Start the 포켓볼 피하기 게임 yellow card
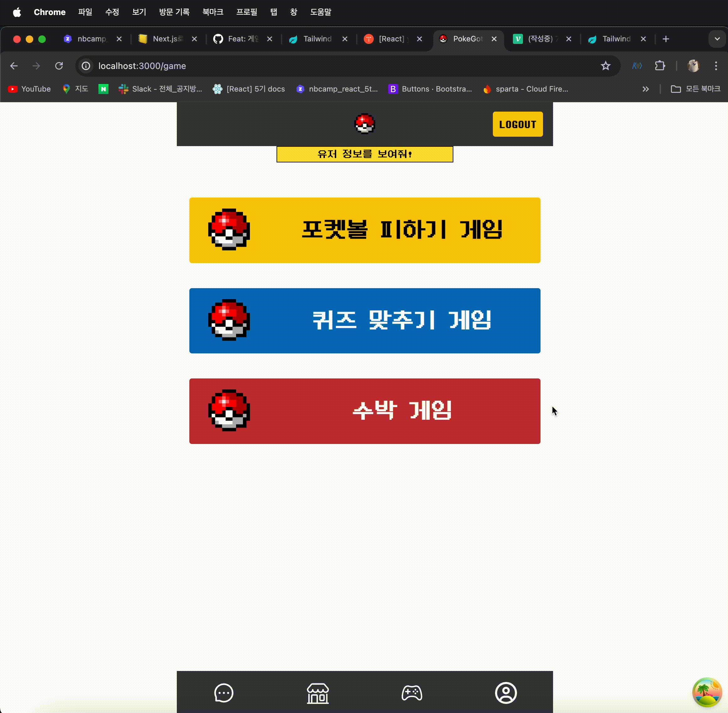 click(x=364, y=230)
